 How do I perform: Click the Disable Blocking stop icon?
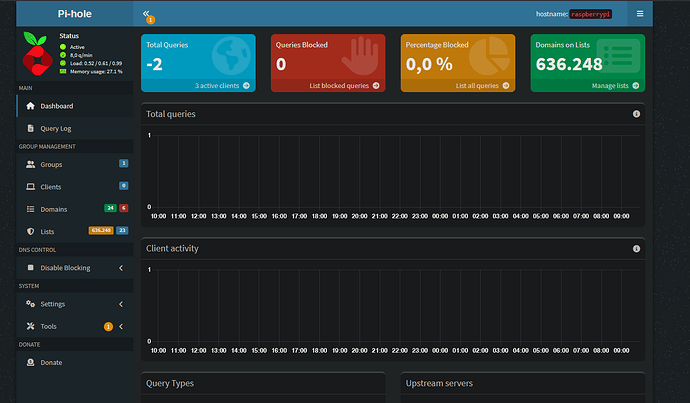[30, 267]
